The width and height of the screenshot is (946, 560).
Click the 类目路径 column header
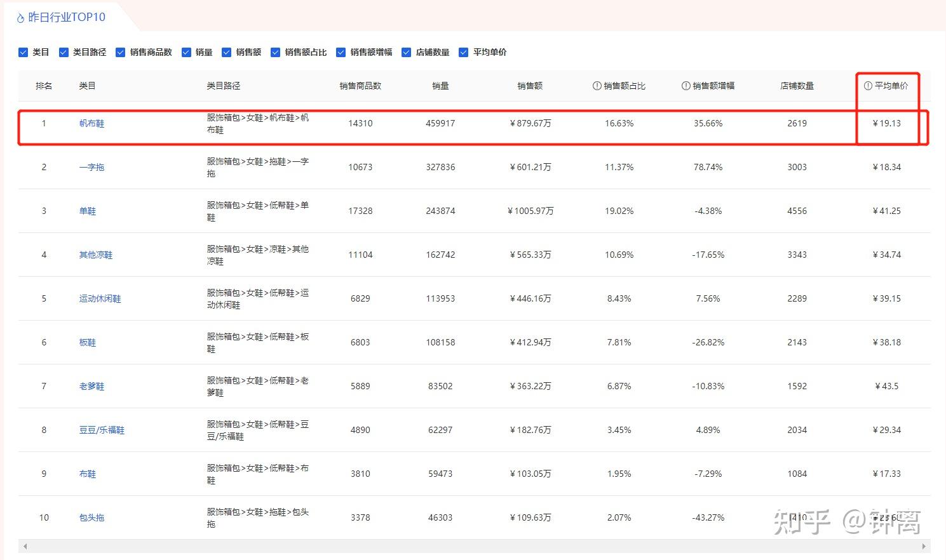[224, 86]
